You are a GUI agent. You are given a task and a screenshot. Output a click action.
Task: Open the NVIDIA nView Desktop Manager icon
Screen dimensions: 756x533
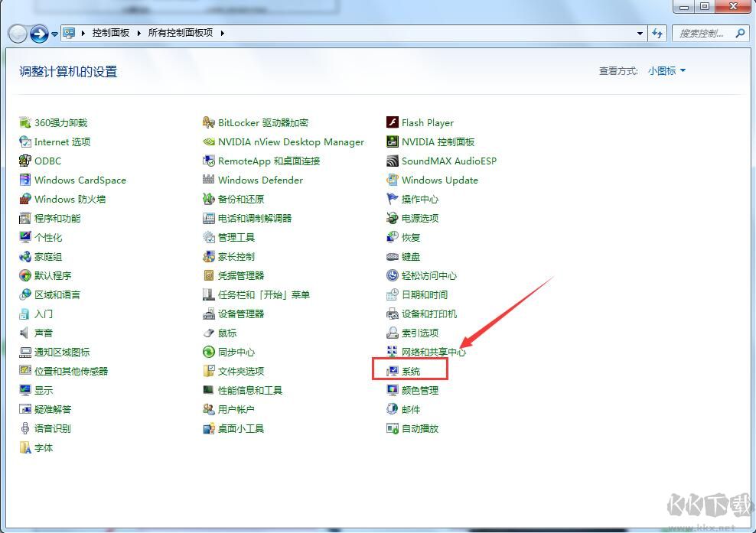point(209,141)
